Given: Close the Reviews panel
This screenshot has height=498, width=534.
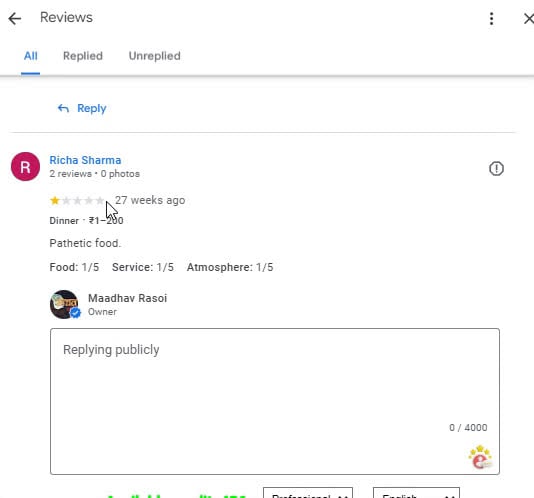Looking at the screenshot, I should (x=529, y=18).
